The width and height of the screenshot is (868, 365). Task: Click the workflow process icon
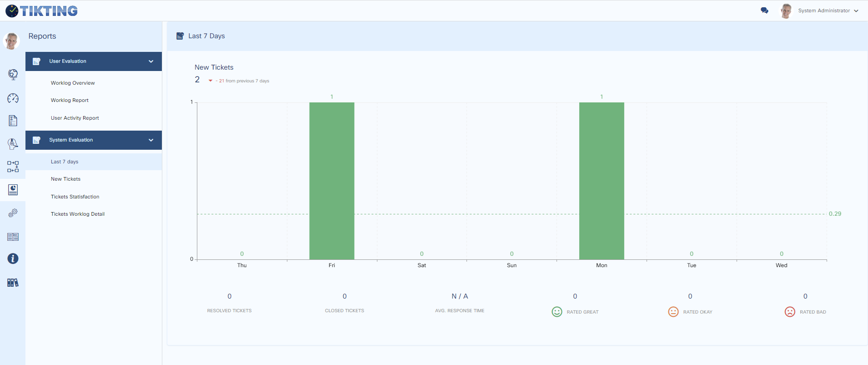13,167
